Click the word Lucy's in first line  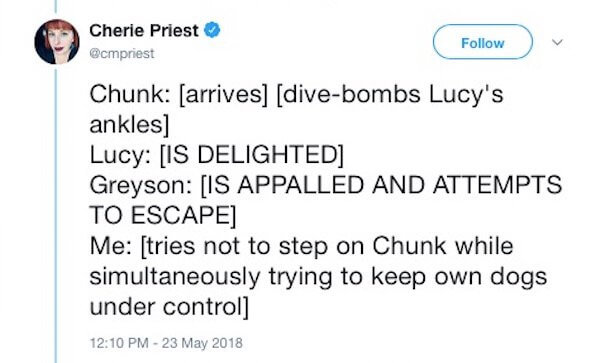point(466,94)
